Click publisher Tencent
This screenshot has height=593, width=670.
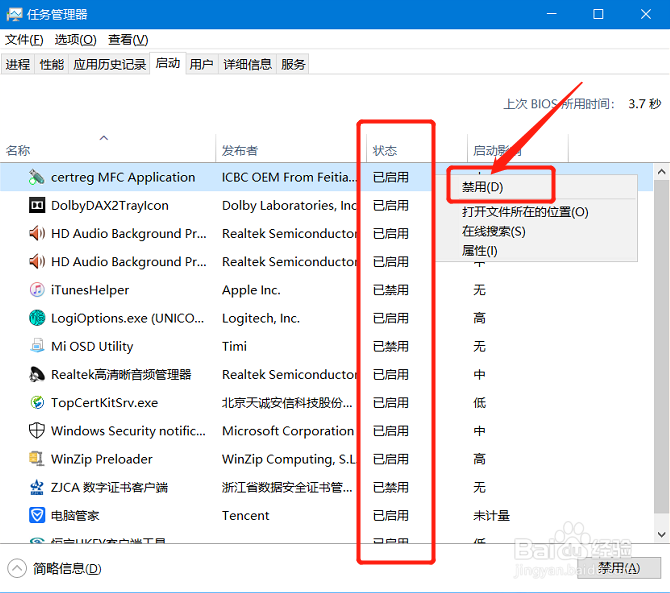pyautogui.click(x=245, y=516)
